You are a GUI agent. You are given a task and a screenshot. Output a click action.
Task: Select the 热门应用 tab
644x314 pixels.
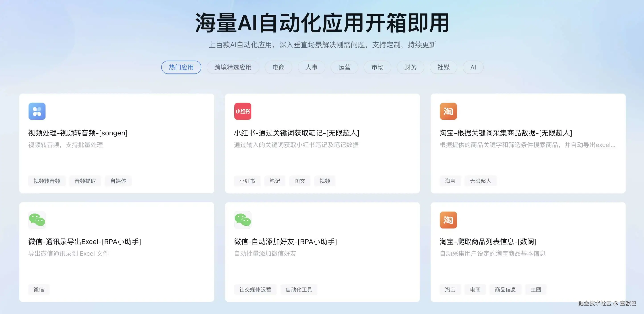click(x=181, y=67)
